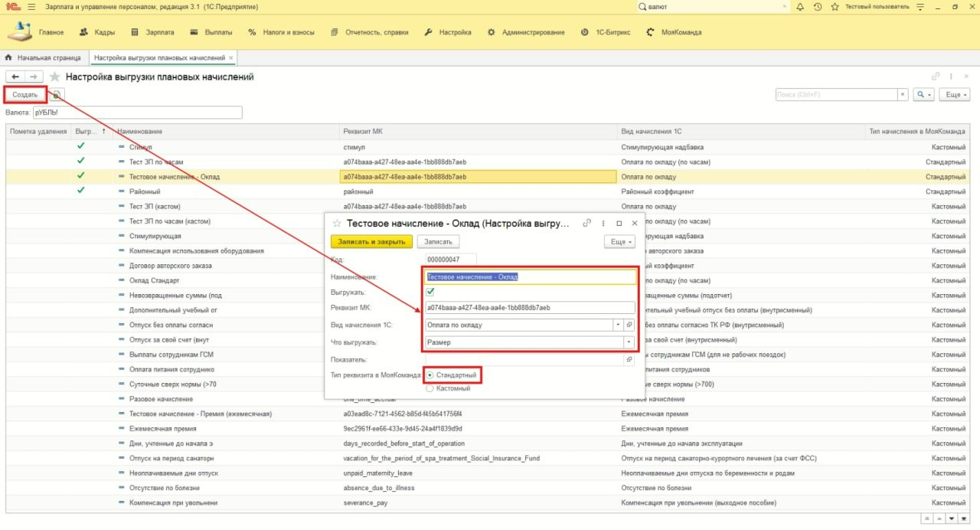
Task: Click the copy record icon beside Создать
Action: tap(57, 95)
